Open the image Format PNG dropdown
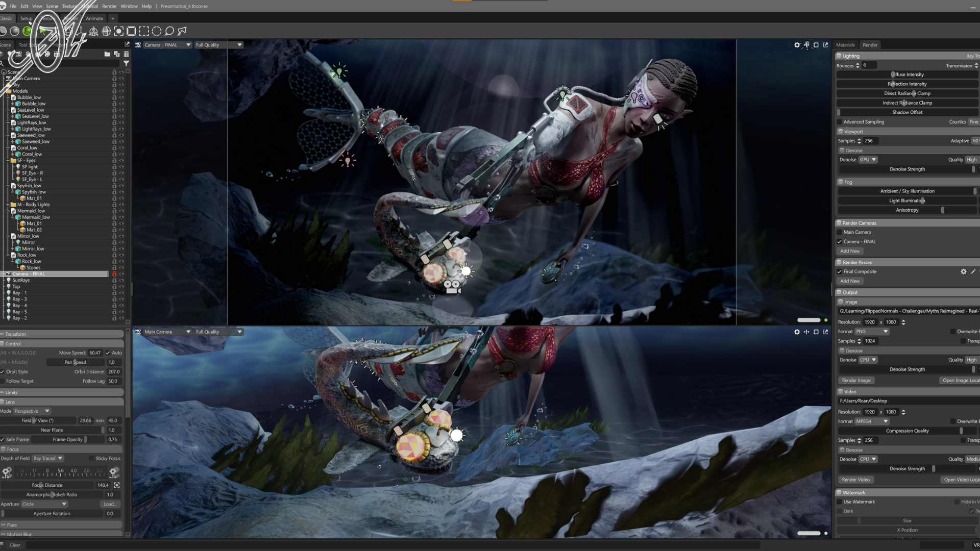 click(872, 332)
